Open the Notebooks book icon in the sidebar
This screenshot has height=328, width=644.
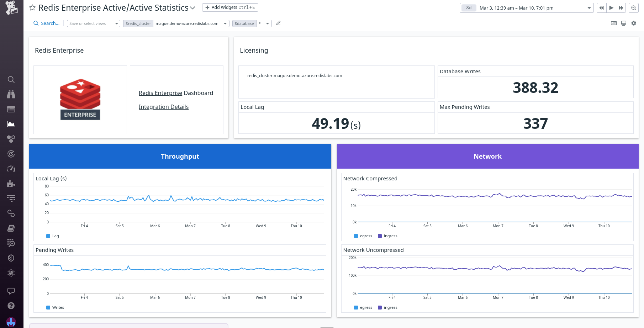coord(11,228)
